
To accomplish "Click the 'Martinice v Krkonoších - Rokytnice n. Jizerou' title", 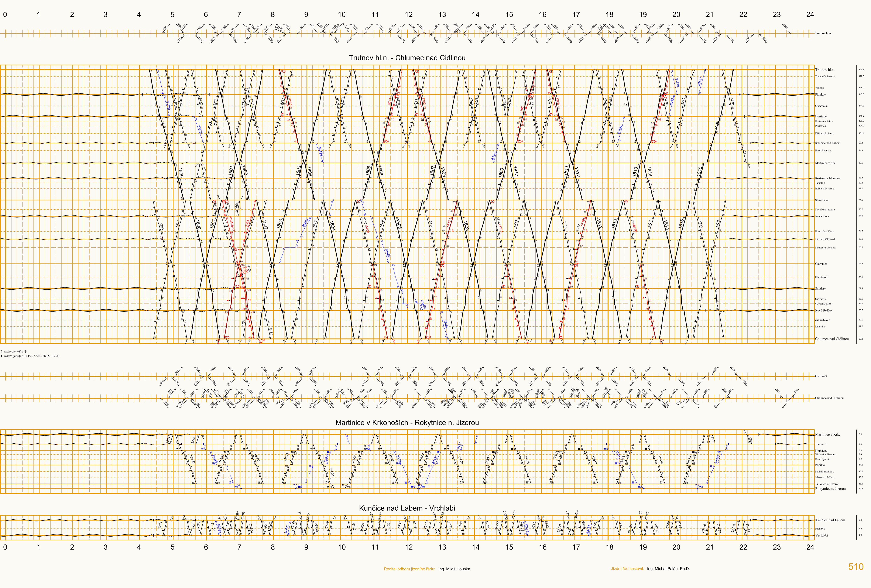I will [x=407, y=423].
